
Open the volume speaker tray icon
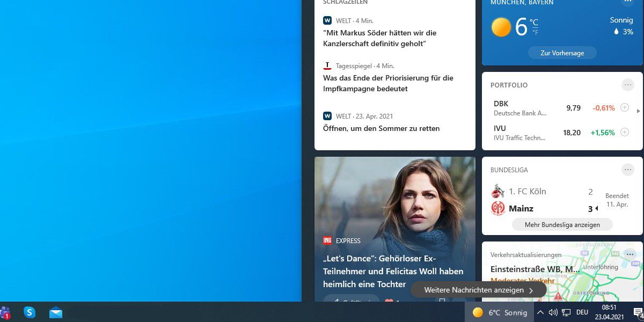(x=553, y=312)
